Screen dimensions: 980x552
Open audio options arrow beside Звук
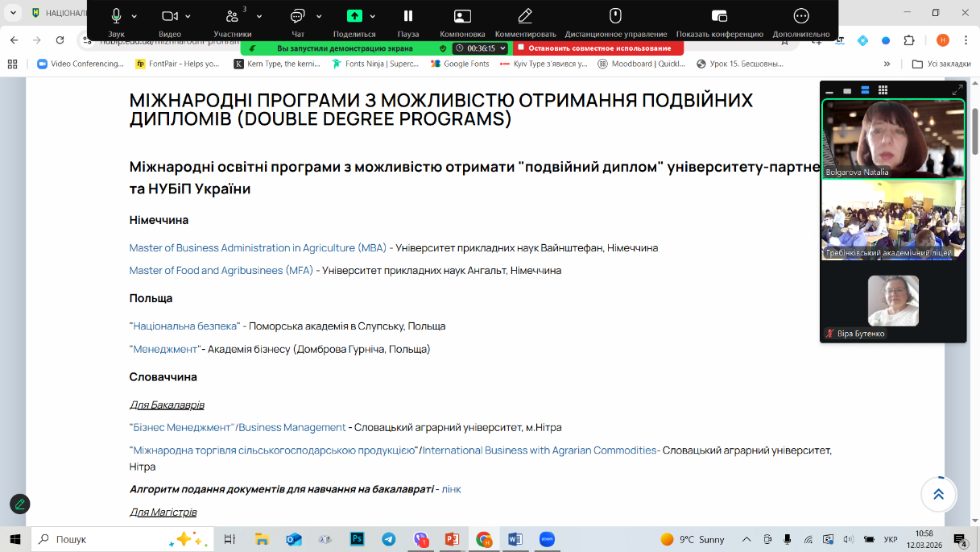click(x=134, y=16)
